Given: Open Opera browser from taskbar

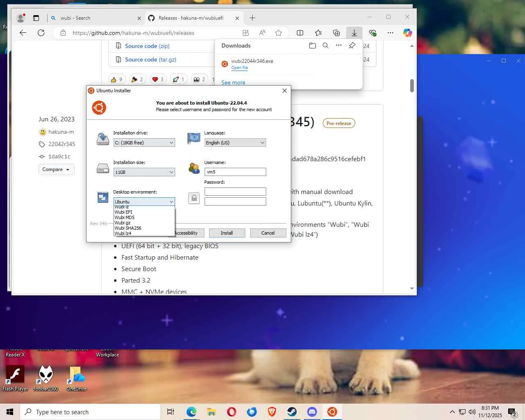Looking at the screenshot, I should click(x=232, y=412).
